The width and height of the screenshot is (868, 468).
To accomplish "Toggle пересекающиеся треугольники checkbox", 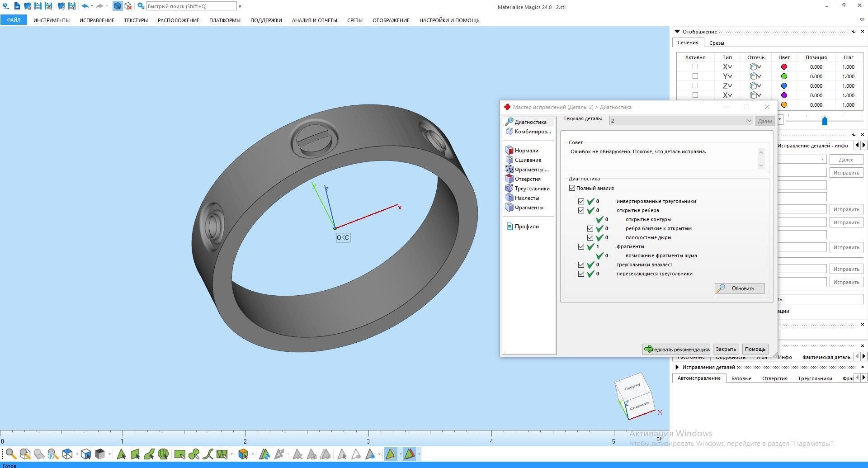I will 581,274.
